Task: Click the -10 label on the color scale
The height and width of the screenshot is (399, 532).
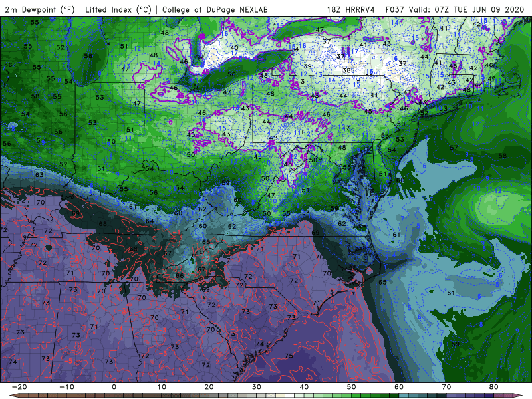Action: point(66,387)
